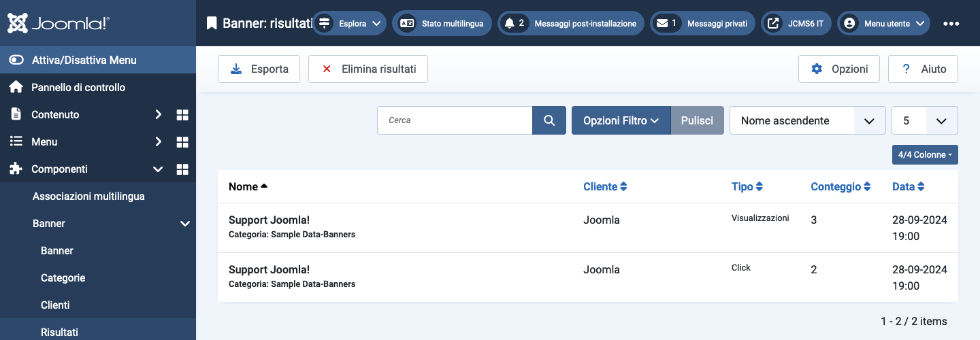Click the gear icon in Opzioni
The width and height of the screenshot is (980, 340).
click(817, 69)
